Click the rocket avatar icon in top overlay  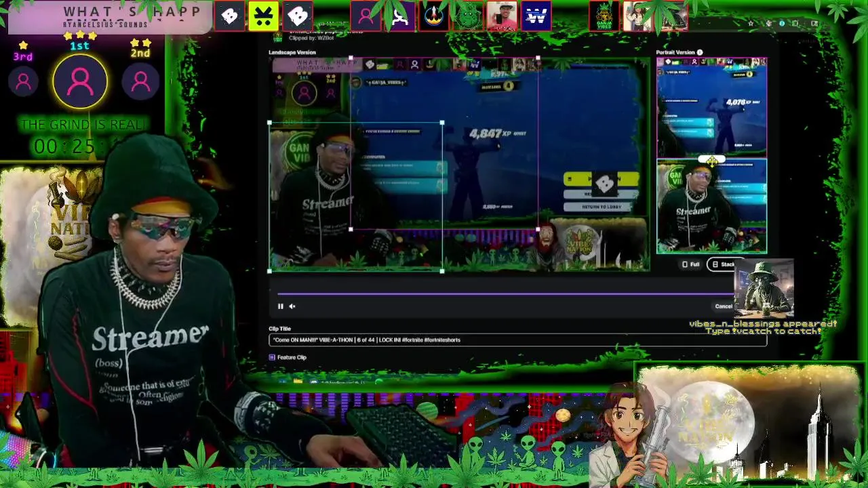tap(434, 16)
